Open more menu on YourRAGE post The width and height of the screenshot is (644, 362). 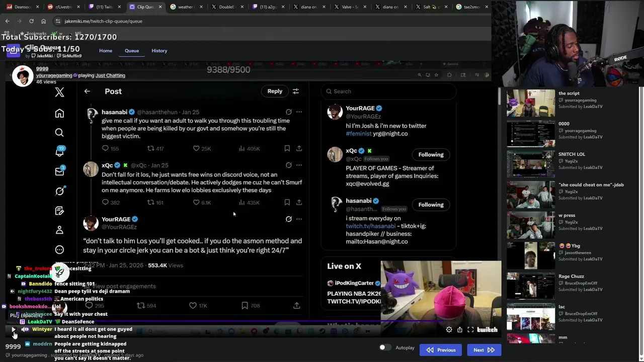coord(299,219)
